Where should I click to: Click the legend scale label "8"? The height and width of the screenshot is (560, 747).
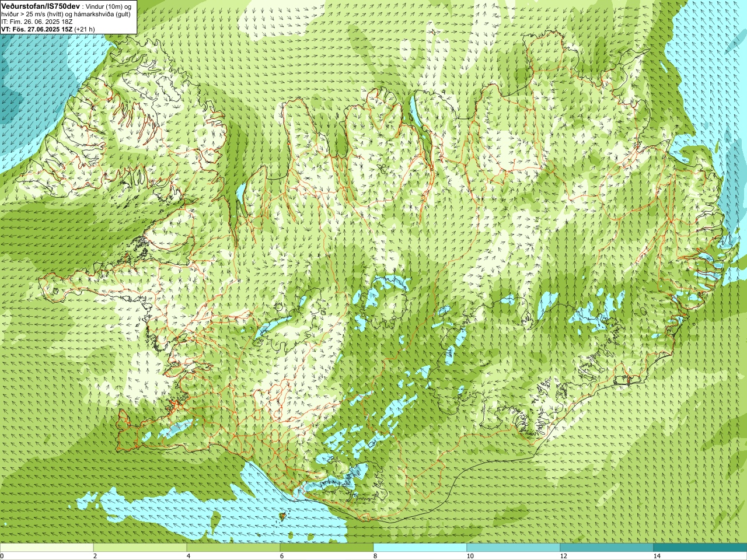[375, 556]
